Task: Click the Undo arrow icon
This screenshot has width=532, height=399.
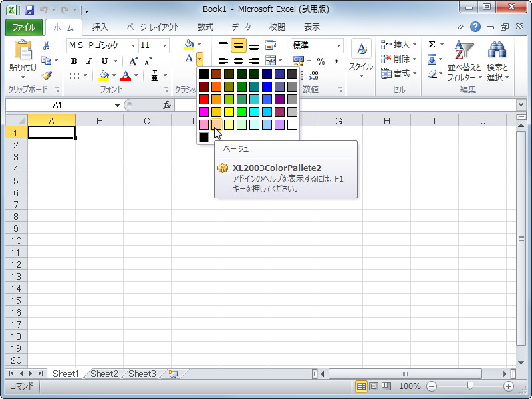Action: click(x=43, y=9)
